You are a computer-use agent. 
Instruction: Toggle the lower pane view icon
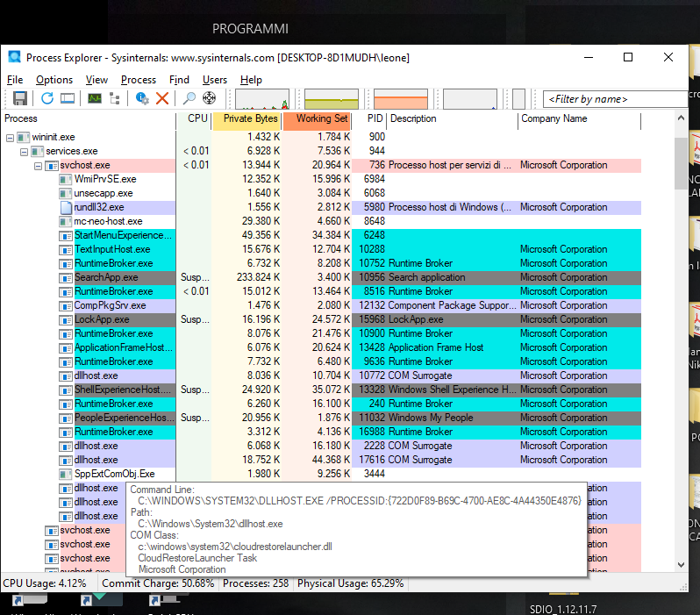[x=68, y=98]
